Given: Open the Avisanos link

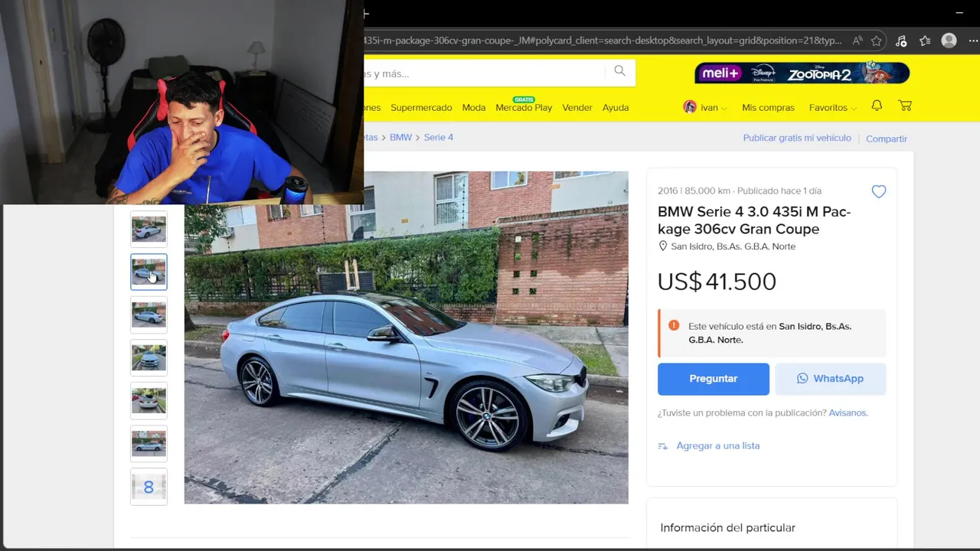Looking at the screenshot, I should [x=848, y=412].
